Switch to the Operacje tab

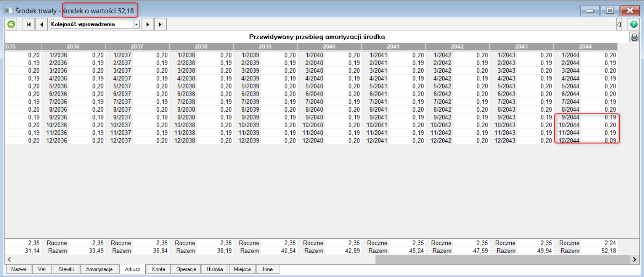186,269
